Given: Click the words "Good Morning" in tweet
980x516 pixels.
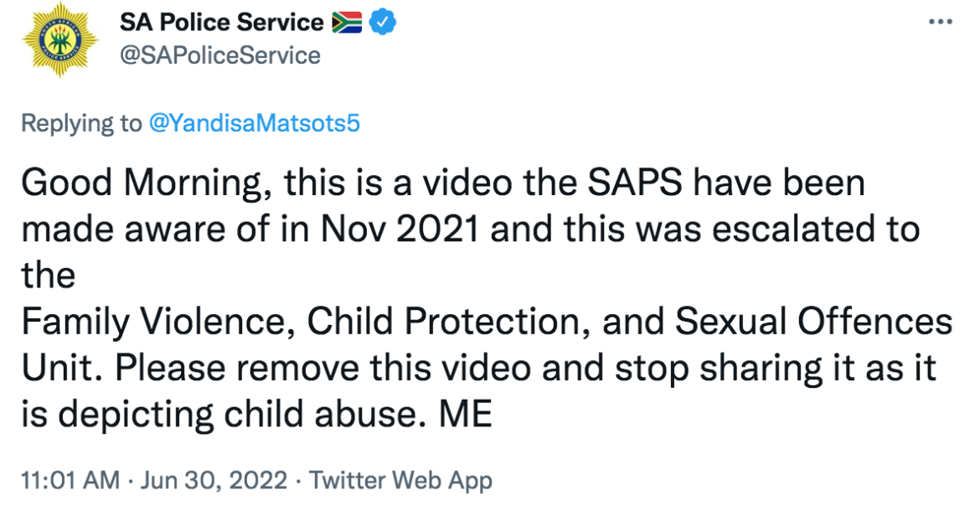Looking at the screenshot, I should 144,183.
